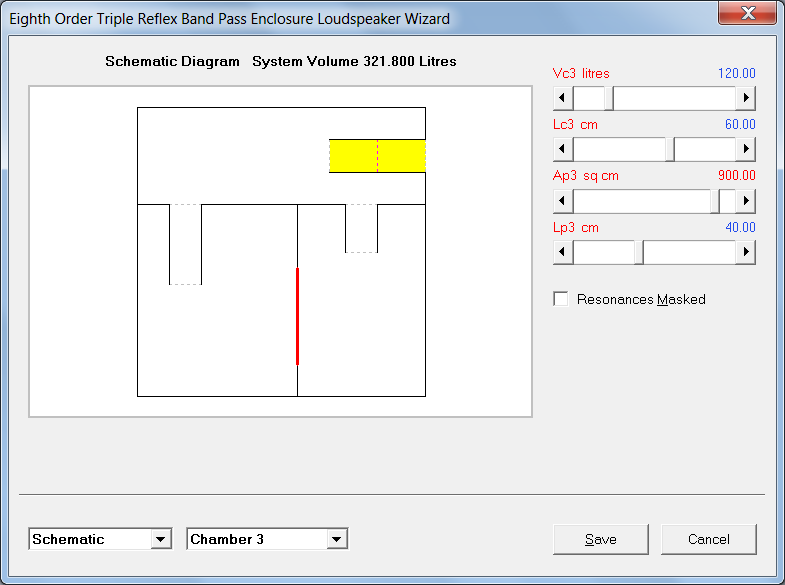Click the Lp3 value 40.00
The width and height of the screenshot is (785, 585).
pos(740,227)
